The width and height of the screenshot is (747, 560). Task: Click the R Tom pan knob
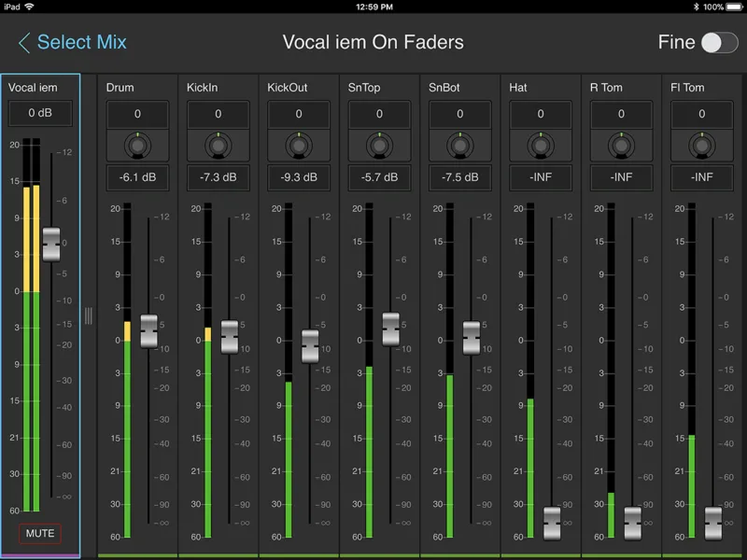[x=621, y=146]
